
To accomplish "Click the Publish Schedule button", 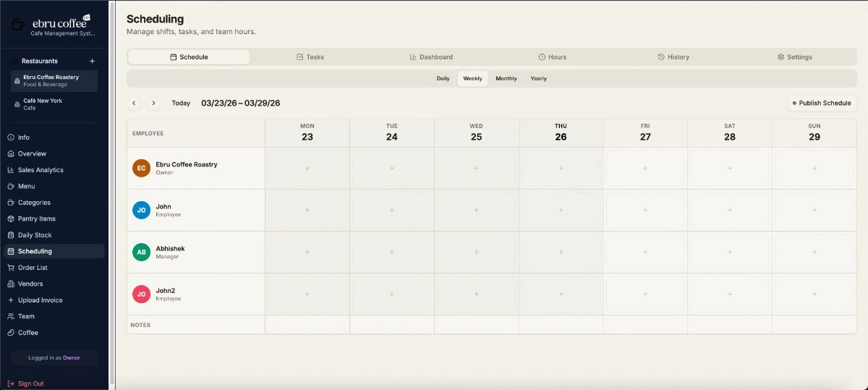I will [x=822, y=103].
